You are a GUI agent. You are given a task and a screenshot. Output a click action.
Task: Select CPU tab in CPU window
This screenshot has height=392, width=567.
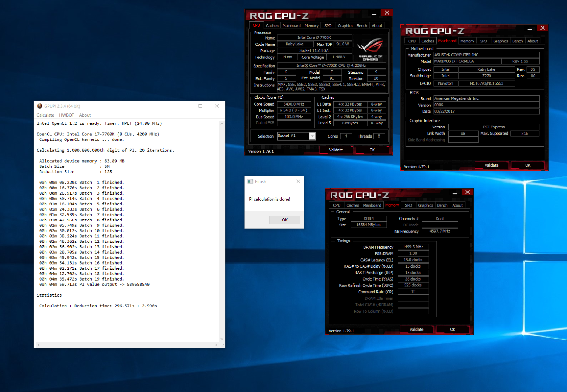pos(256,25)
